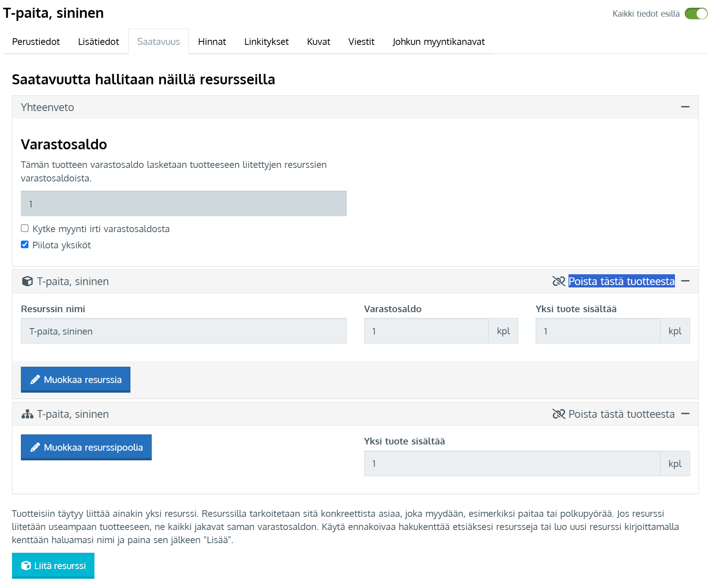Switch to the Hinnat tab
The height and width of the screenshot is (588, 709).
click(x=212, y=41)
